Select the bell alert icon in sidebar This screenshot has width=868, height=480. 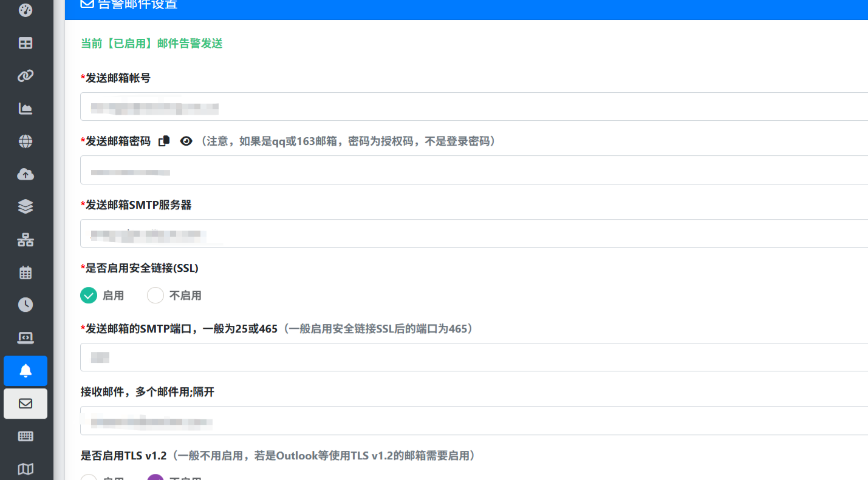click(26, 371)
